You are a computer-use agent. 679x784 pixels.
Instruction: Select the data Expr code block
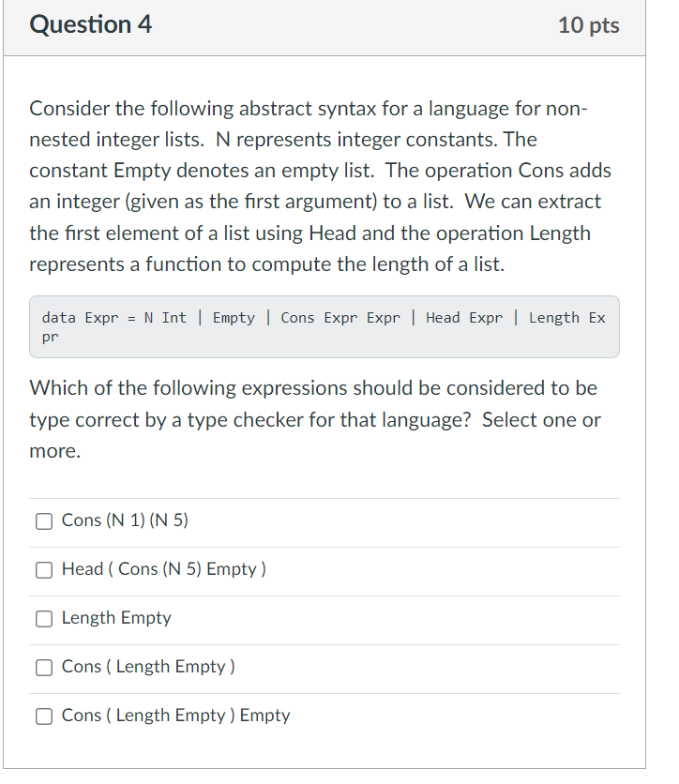[x=324, y=326]
